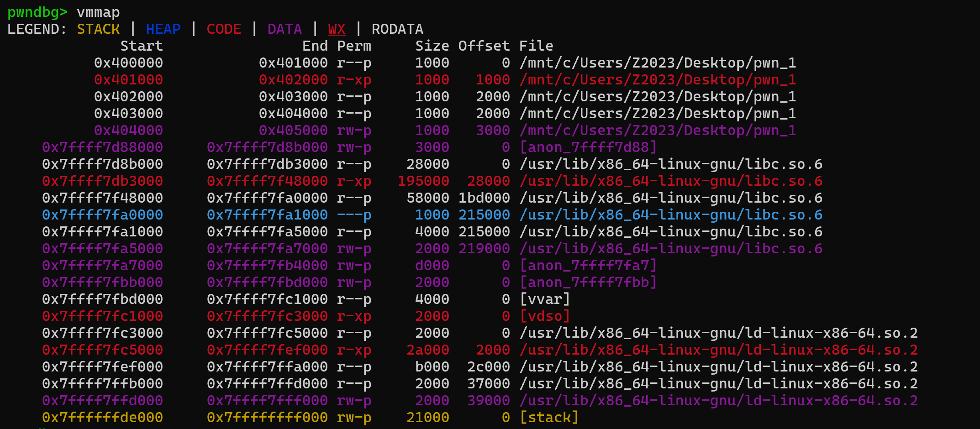
Task: Click the [anon_7ffff7fa7] file entry
Action: pyautogui.click(x=588, y=266)
